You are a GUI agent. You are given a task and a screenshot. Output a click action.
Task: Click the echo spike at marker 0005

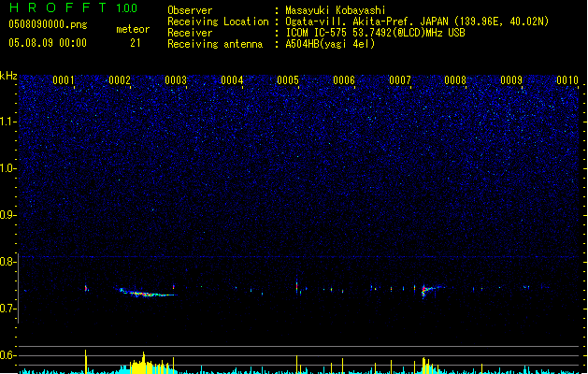pyautogui.click(x=296, y=287)
